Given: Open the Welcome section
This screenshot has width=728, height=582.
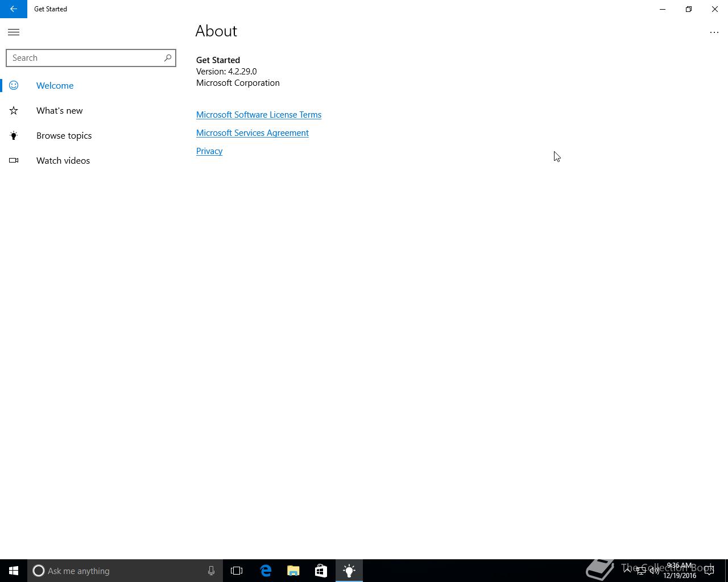Looking at the screenshot, I should click(91, 85).
